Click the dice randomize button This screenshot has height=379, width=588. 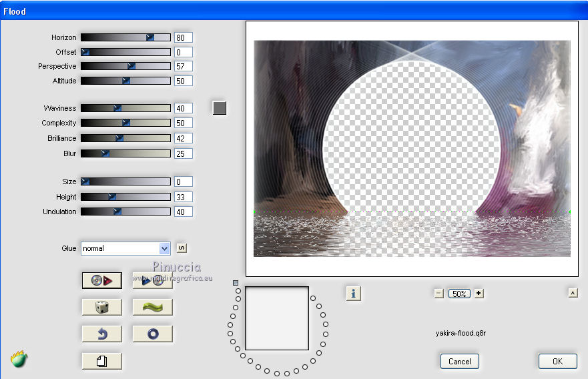click(x=102, y=307)
